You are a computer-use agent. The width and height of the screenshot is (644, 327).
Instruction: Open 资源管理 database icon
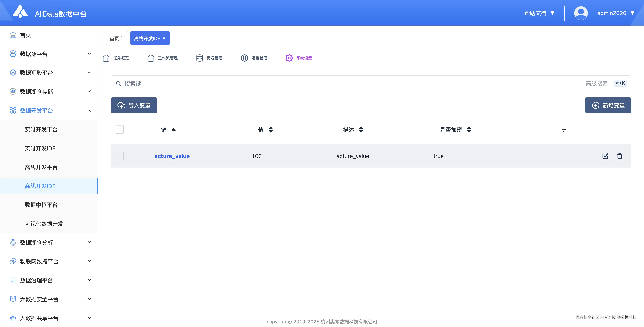click(x=200, y=58)
